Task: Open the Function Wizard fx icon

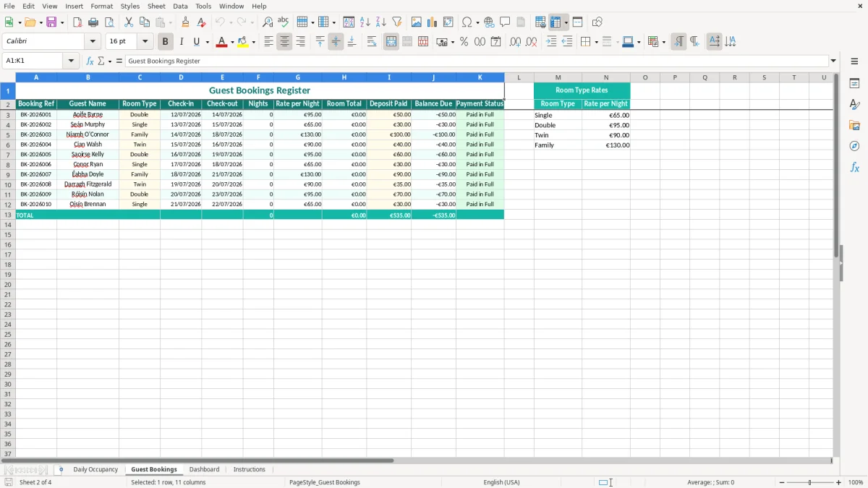Action: [90, 61]
